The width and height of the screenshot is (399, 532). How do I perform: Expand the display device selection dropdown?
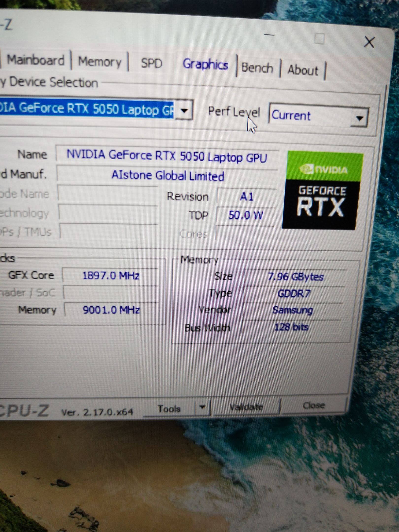(184, 110)
